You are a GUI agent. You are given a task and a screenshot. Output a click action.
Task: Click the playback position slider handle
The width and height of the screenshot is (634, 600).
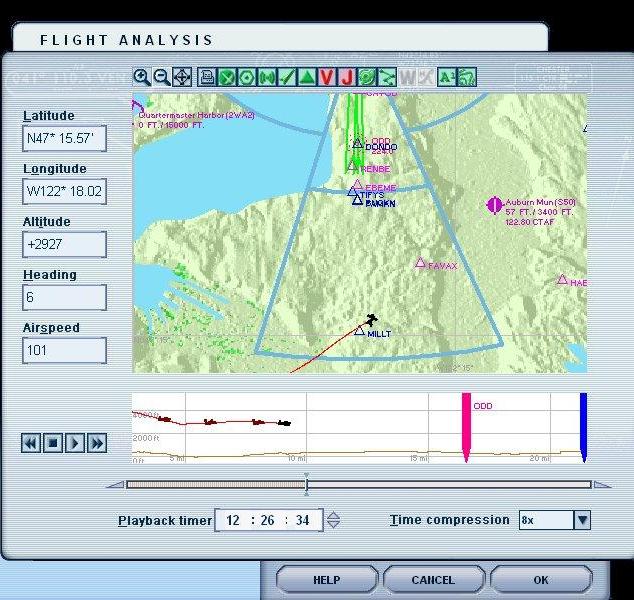tap(306, 484)
